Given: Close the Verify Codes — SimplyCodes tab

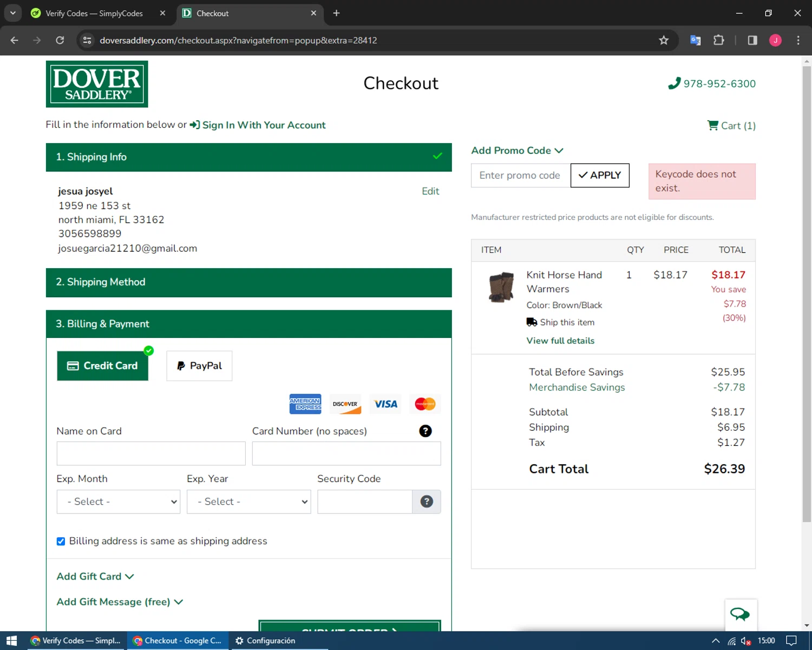Looking at the screenshot, I should tap(162, 13).
